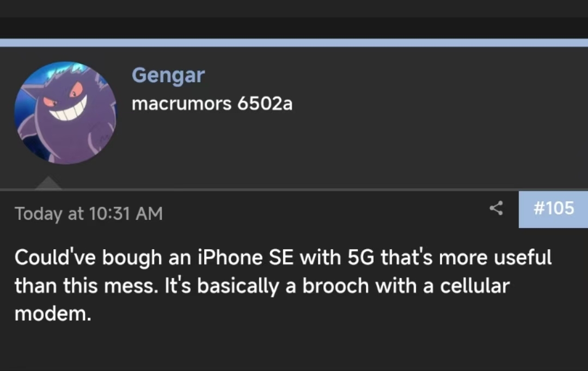This screenshot has height=371, width=588.
Task: Click the word bough in the post
Action: (x=133, y=257)
